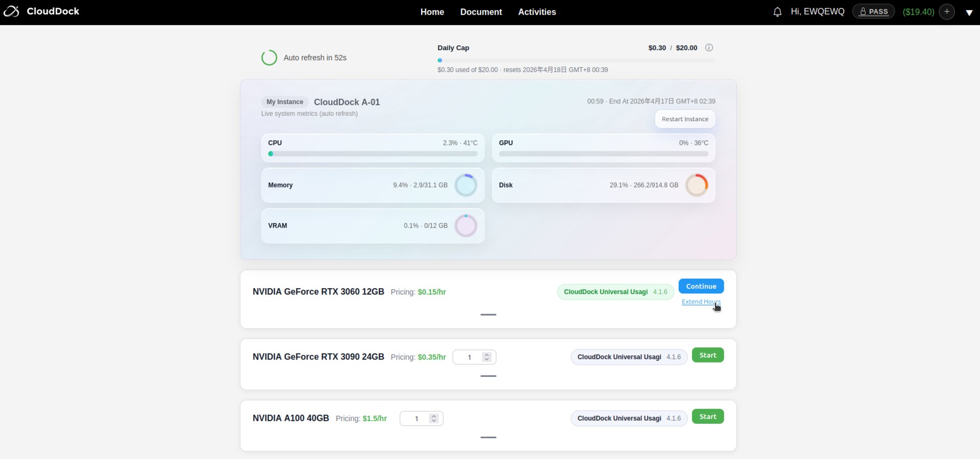The image size is (980, 459).
Task: Start the RTX 3090 24GB instance
Action: (707, 355)
